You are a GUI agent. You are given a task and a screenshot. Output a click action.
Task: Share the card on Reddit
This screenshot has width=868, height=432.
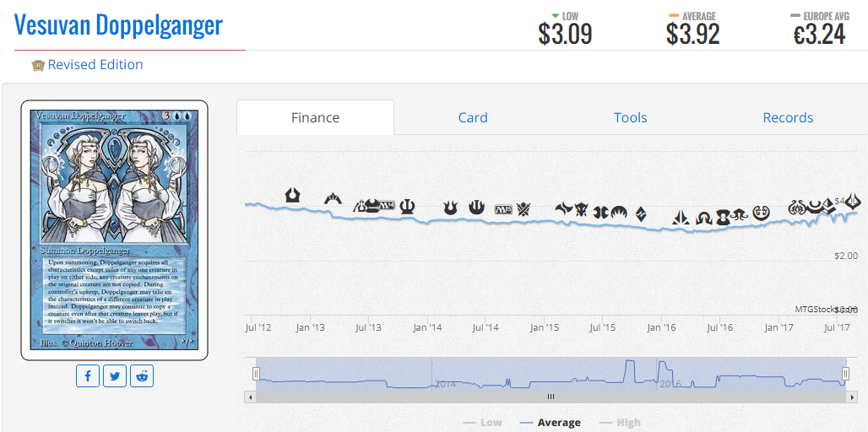point(142,376)
